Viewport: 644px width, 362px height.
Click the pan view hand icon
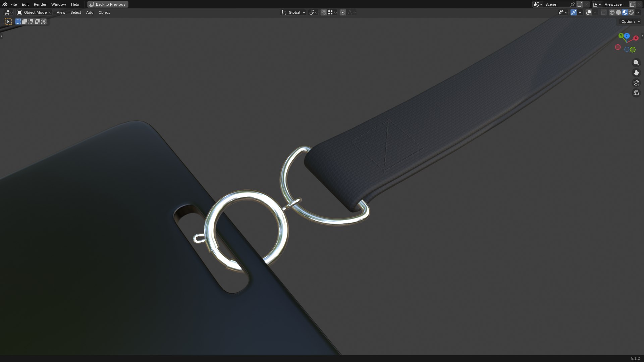click(636, 73)
